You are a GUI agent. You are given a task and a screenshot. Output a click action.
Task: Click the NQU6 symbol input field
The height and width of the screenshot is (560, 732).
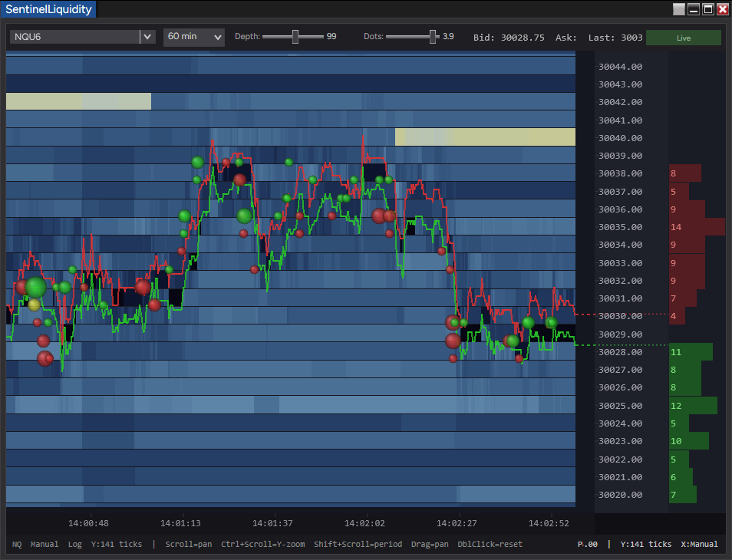[x=74, y=37]
